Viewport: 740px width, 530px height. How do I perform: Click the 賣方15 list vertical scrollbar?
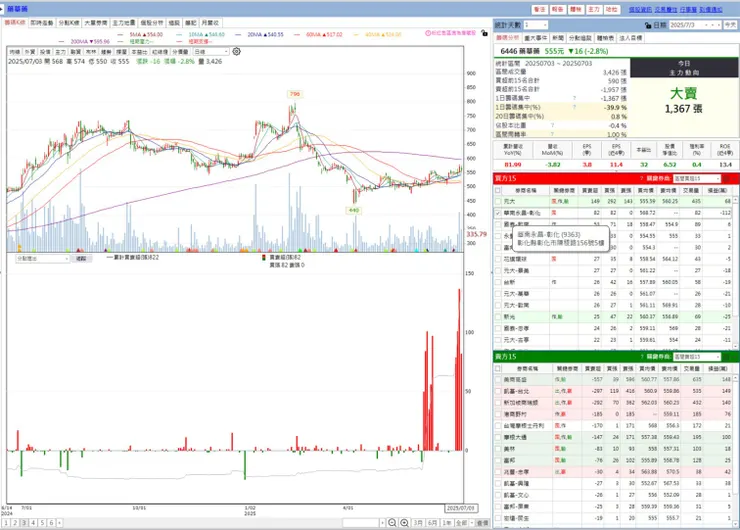coord(736,450)
